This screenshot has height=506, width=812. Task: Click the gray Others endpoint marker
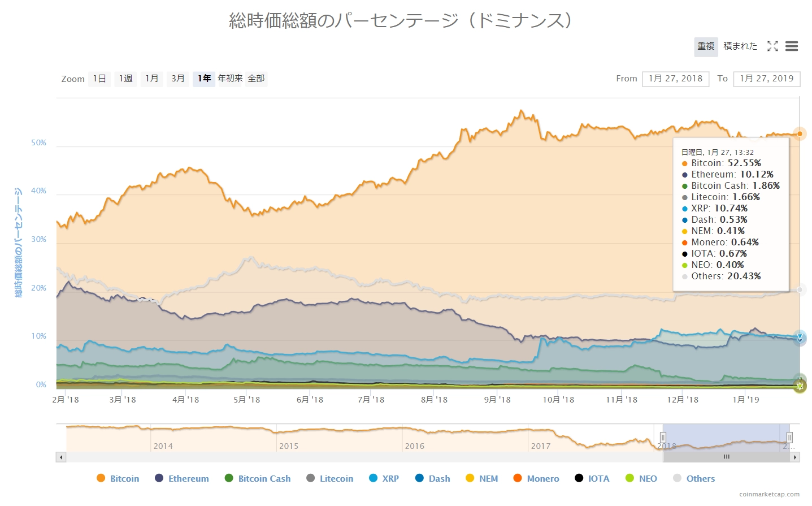800,289
